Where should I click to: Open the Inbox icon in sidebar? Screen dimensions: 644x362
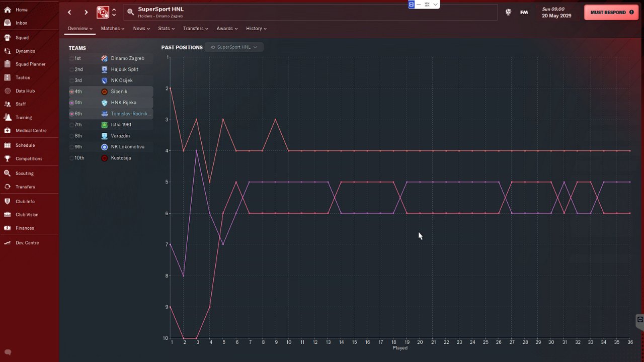(x=8, y=23)
